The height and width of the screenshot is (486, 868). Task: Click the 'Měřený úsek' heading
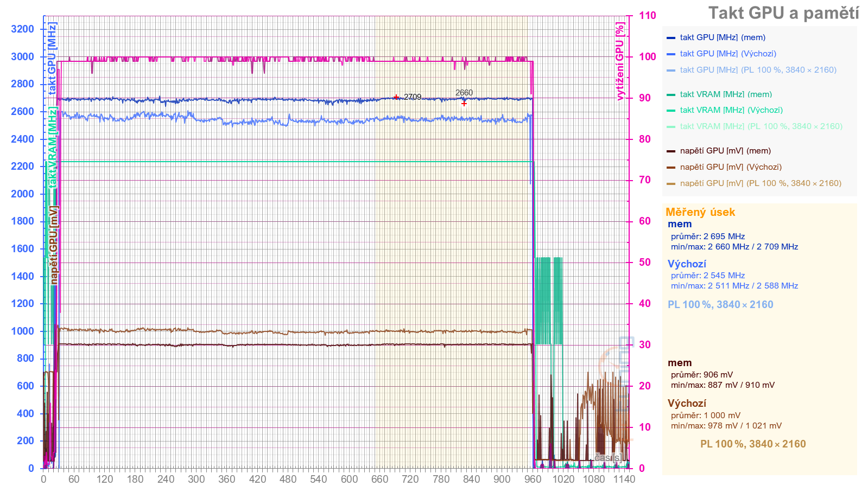(x=700, y=212)
